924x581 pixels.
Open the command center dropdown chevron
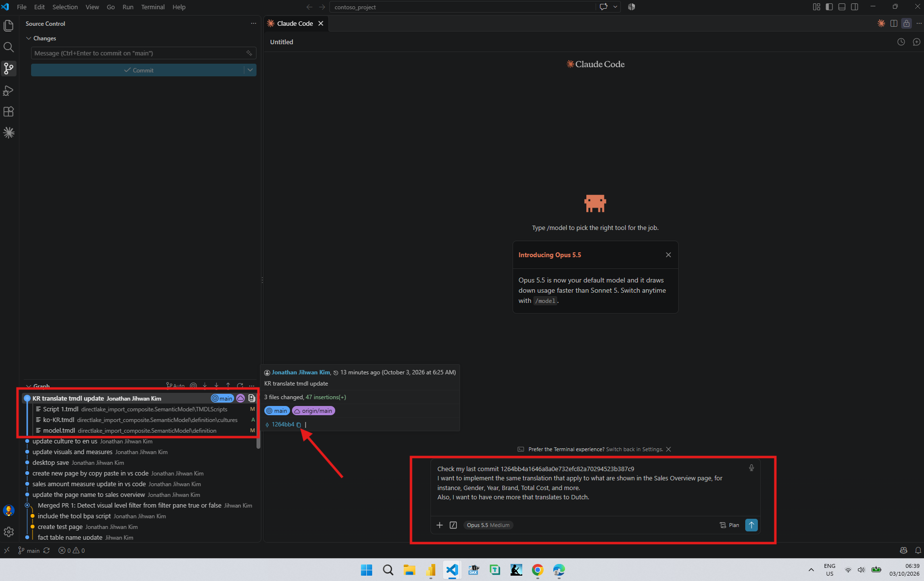pyautogui.click(x=615, y=7)
